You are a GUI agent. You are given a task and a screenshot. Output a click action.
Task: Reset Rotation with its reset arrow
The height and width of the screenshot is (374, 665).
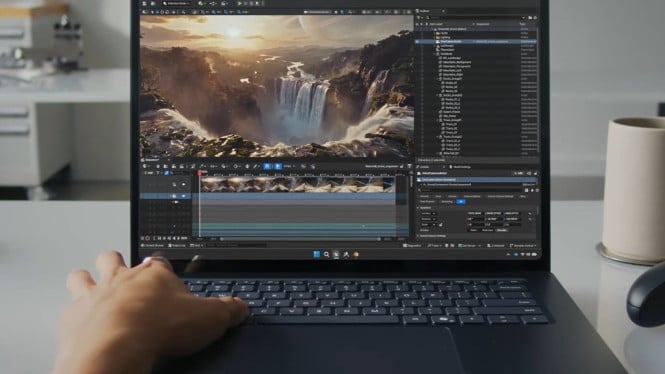tap(530, 219)
